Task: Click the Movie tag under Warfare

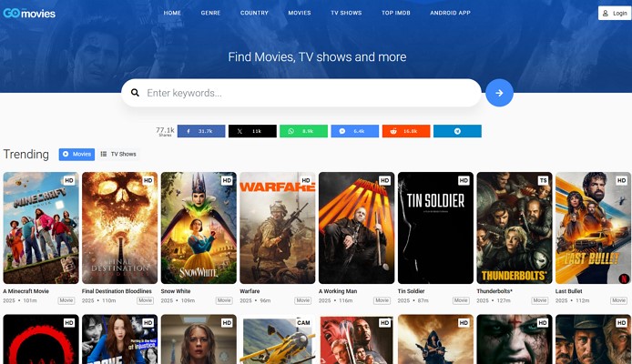Action: pos(302,300)
